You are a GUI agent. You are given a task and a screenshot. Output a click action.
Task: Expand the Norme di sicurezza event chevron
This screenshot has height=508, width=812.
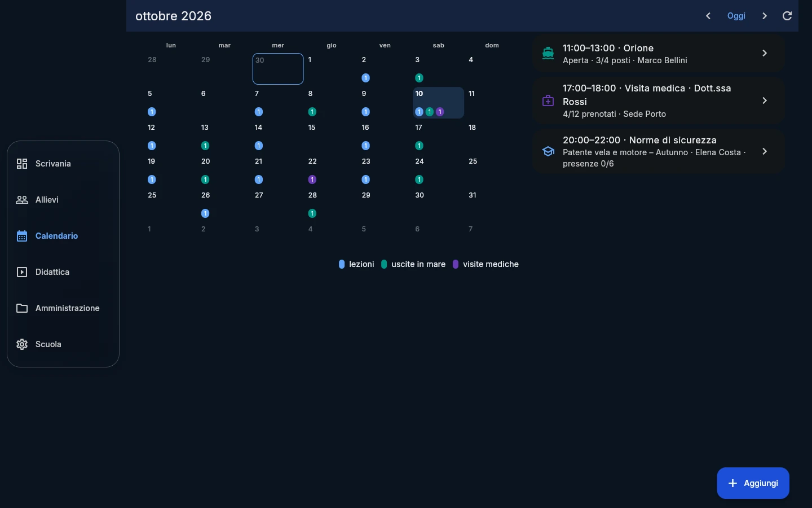(765, 151)
